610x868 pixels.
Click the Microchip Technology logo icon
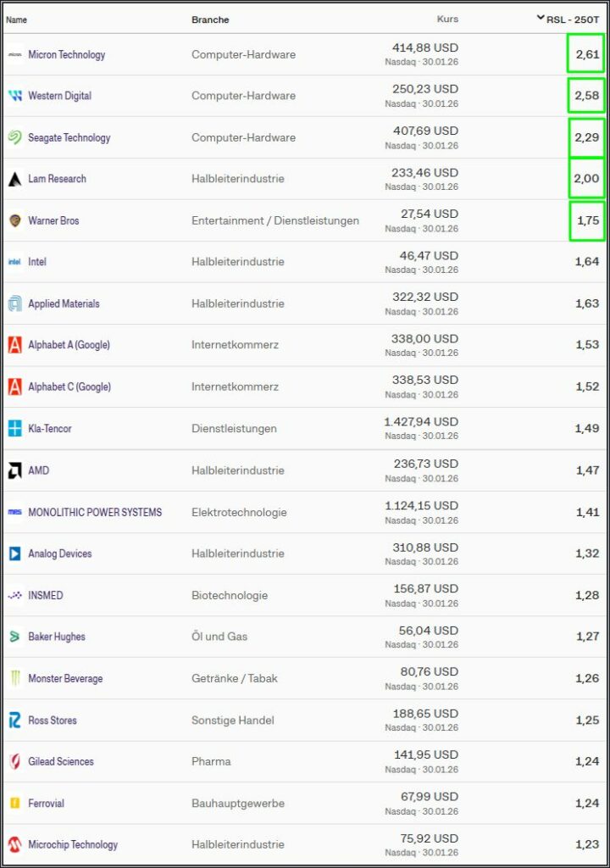[14, 845]
